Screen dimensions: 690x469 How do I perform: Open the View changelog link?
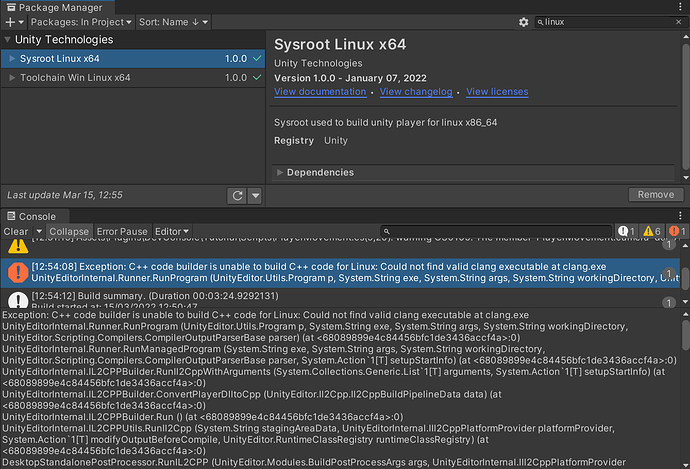pos(417,92)
